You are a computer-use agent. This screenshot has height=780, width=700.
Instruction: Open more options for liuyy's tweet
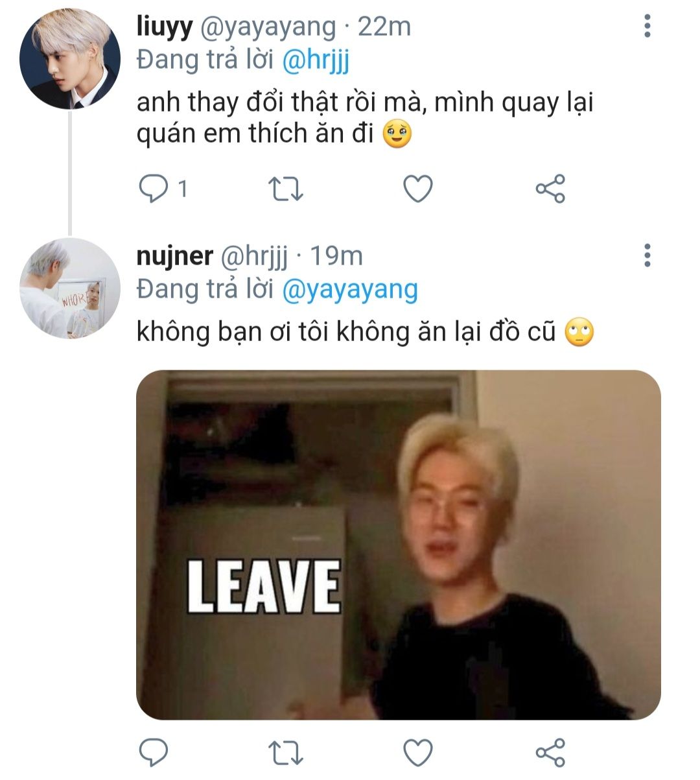coord(646,27)
